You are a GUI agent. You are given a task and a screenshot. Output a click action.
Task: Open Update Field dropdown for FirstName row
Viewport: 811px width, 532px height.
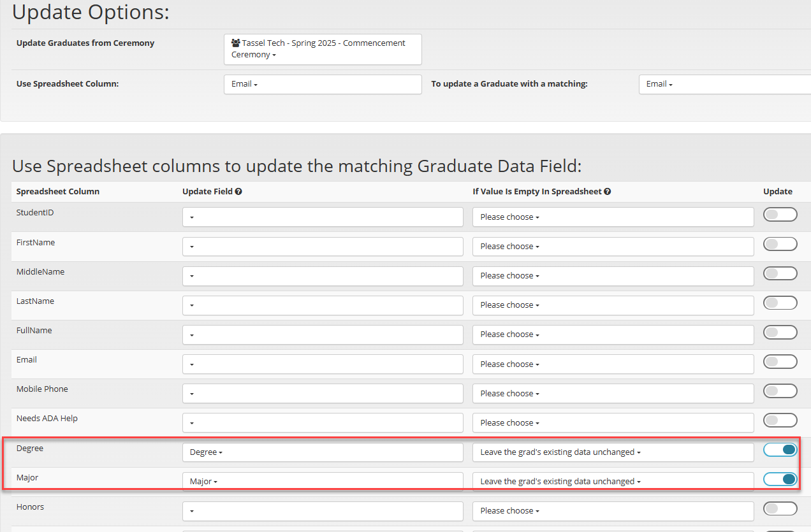(322, 247)
